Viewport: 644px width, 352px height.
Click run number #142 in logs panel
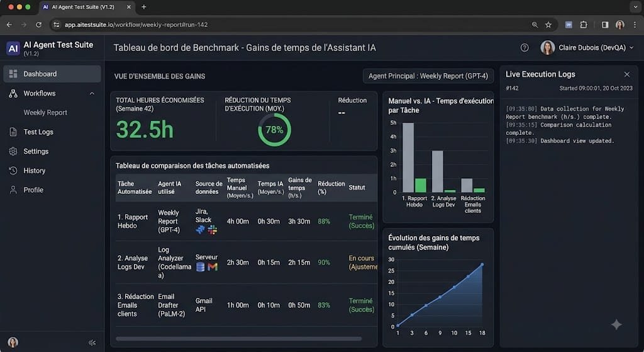pyautogui.click(x=512, y=88)
